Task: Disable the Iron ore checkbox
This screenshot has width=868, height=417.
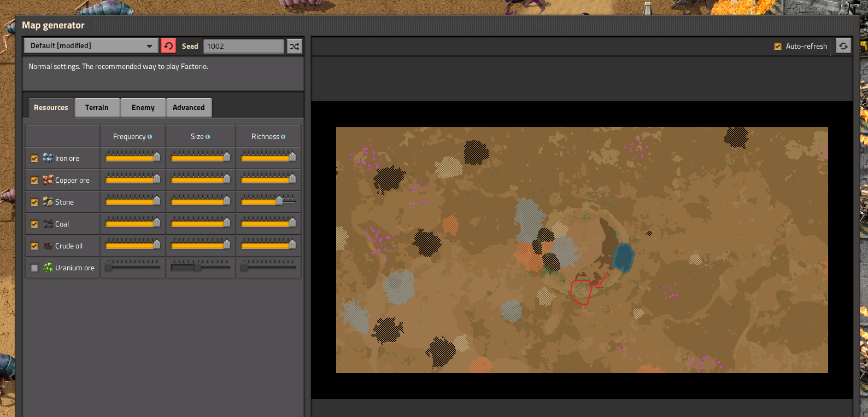Action: tap(34, 158)
